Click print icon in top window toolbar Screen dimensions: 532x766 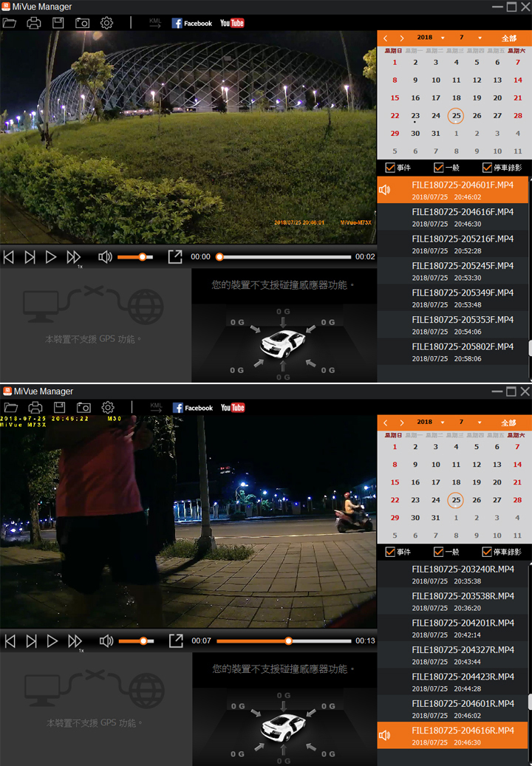click(x=34, y=23)
